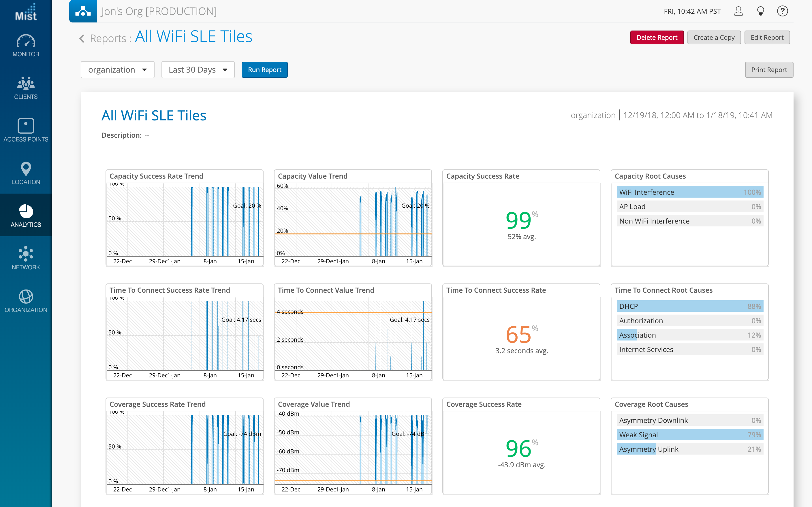812x507 pixels.
Task: Click the lightbulb what's new icon
Action: [760, 12]
